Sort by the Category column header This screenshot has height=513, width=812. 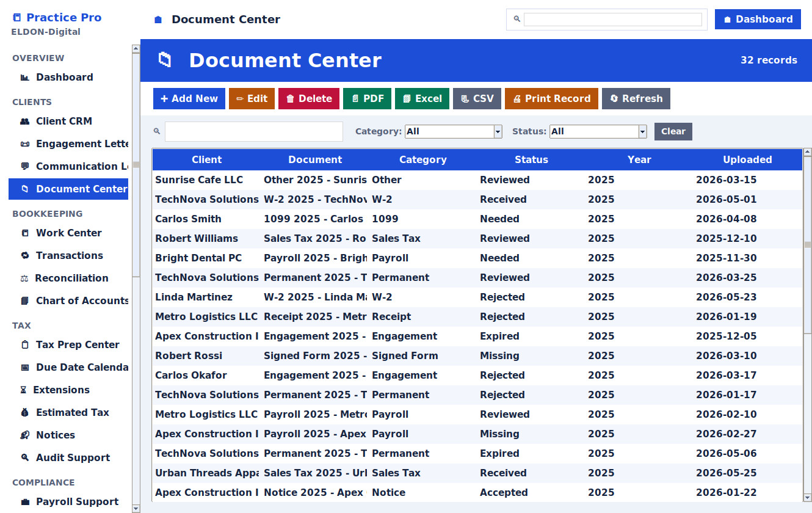(423, 160)
